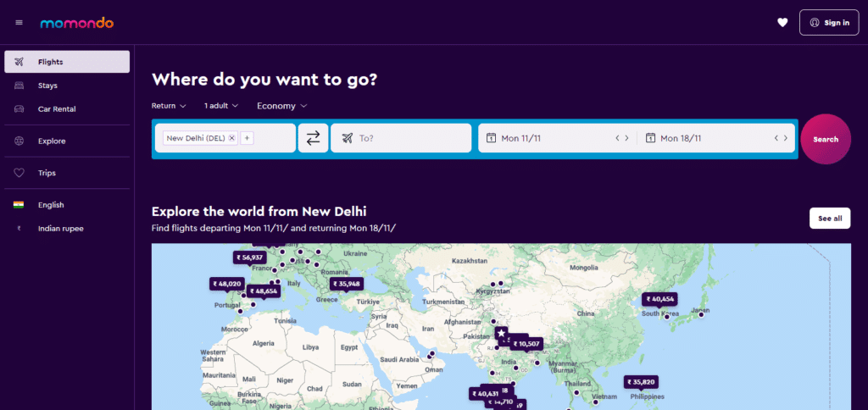Select the ₹ 56,937 map price marker
The width and height of the screenshot is (868, 410).
(250, 258)
